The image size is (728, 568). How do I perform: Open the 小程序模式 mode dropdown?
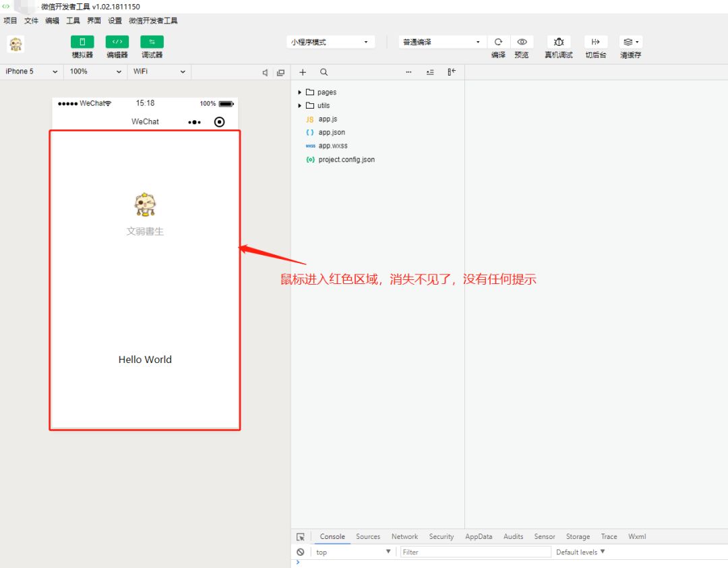tap(330, 42)
